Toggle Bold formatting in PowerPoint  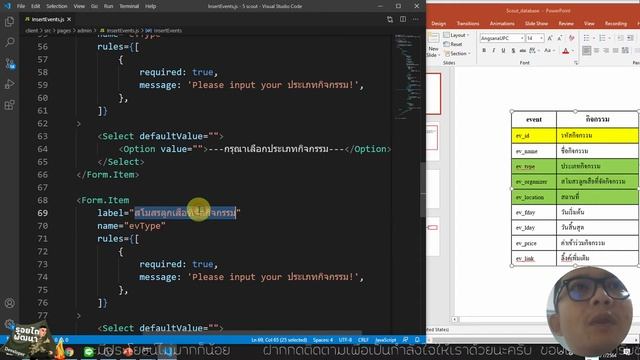[x=484, y=51]
